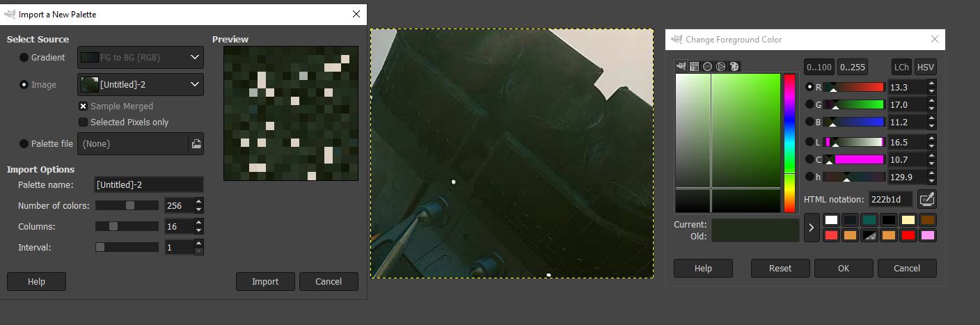The height and width of the screenshot is (325, 980).
Task: Click the vertical rainbow hue strip
Action: (x=789, y=143)
